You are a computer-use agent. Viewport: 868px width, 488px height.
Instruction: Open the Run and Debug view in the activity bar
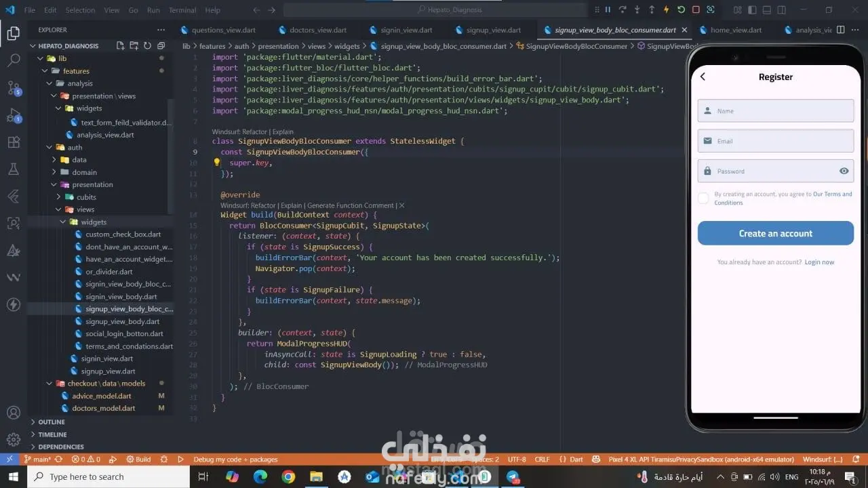click(13, 115)
